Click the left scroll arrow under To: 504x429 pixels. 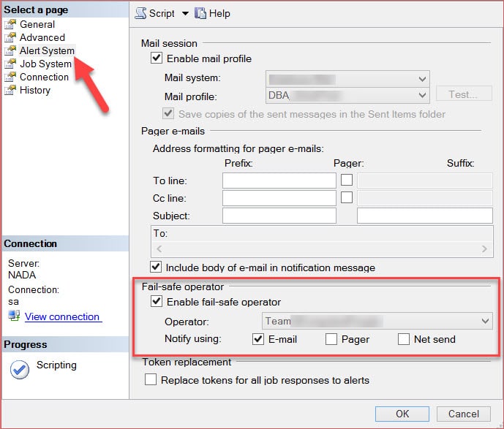point(159,249)
